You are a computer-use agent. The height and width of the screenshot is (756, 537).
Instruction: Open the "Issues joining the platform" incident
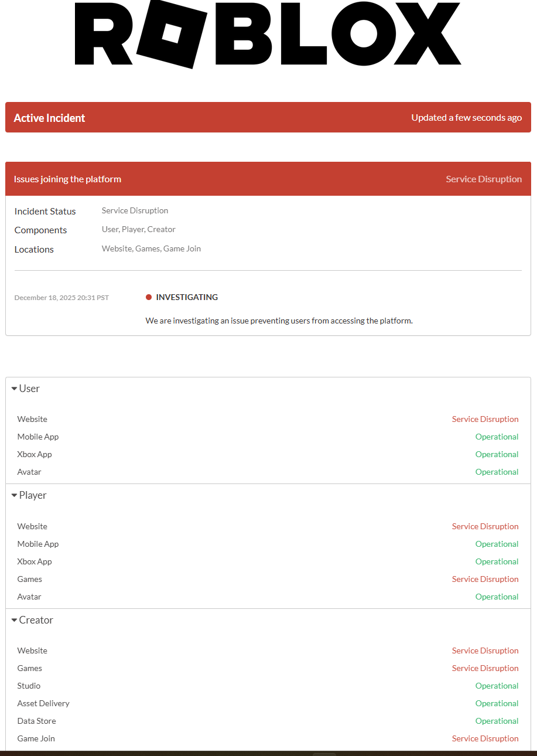68,179
